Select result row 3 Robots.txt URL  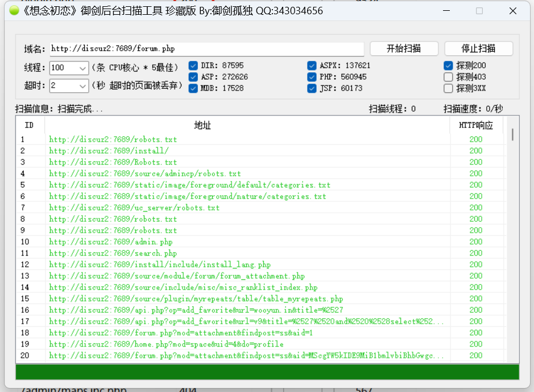click(113, 162)
